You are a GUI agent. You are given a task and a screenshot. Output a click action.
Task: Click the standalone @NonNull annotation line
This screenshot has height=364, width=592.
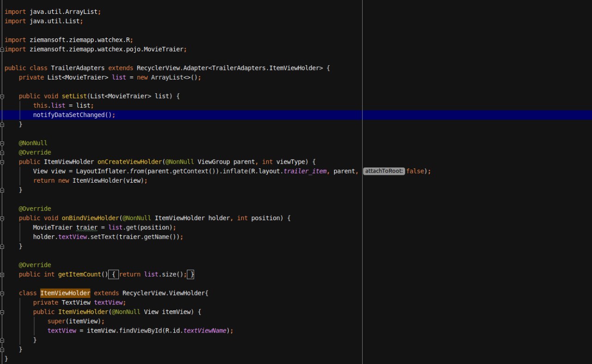point(33,143)
